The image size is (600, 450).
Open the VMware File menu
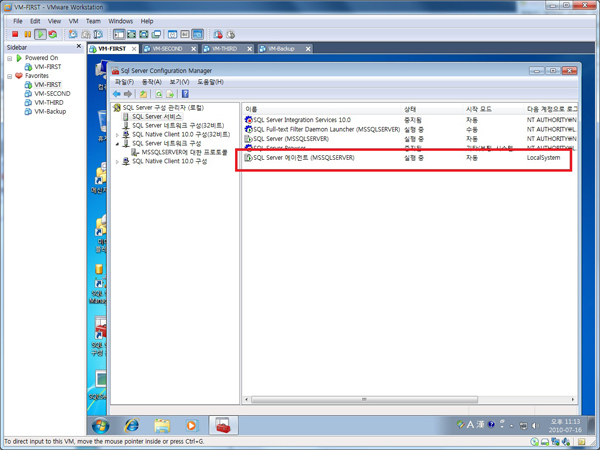(x=18, y=21)
